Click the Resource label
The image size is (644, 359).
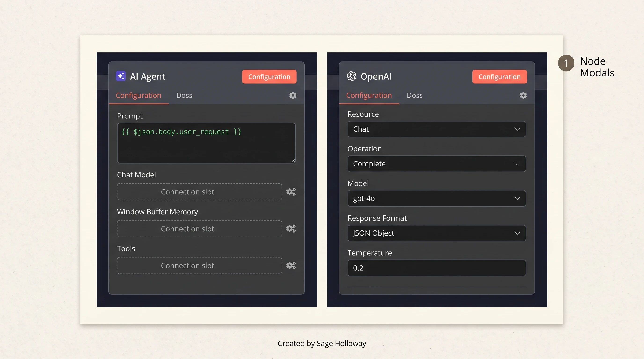click(x=363, y=114)
